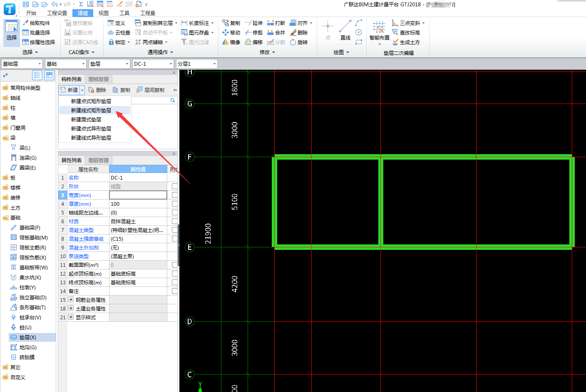
Task: Toggle the checkbox in 轴线距左边线 row
Action: point(175,212)
